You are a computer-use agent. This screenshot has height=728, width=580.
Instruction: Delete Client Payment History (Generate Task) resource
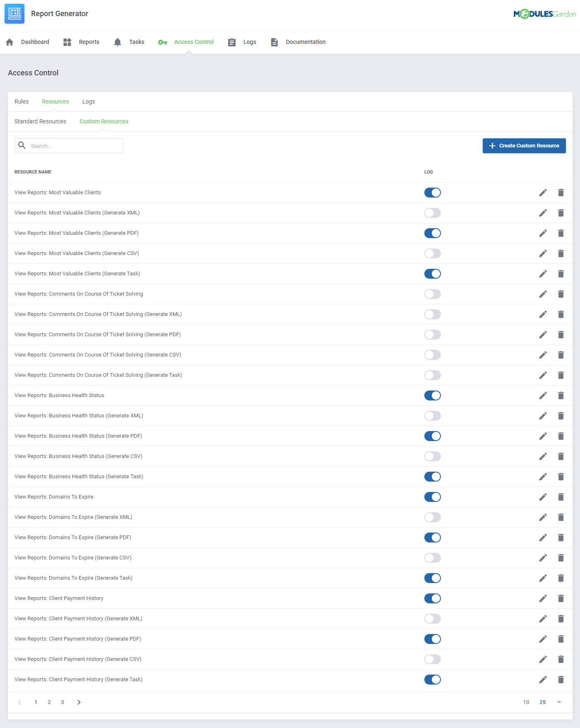pos(561,680)
